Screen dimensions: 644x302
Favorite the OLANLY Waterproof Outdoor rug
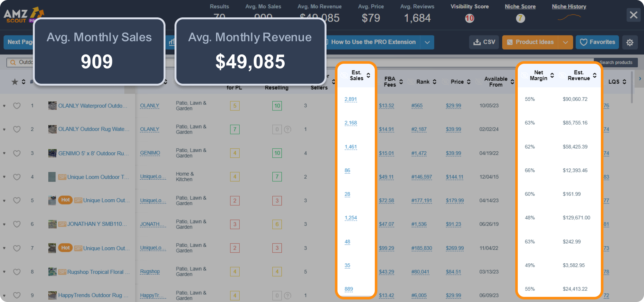17,106
